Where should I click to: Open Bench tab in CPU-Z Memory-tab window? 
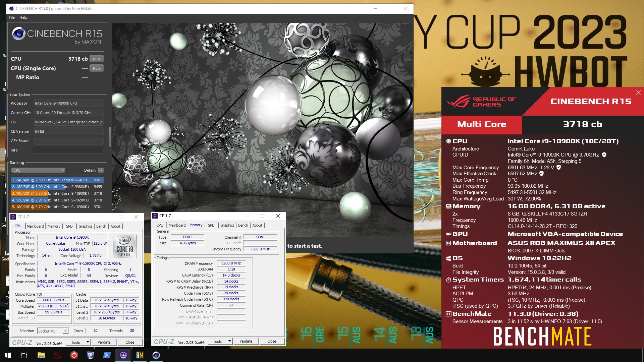243,225
